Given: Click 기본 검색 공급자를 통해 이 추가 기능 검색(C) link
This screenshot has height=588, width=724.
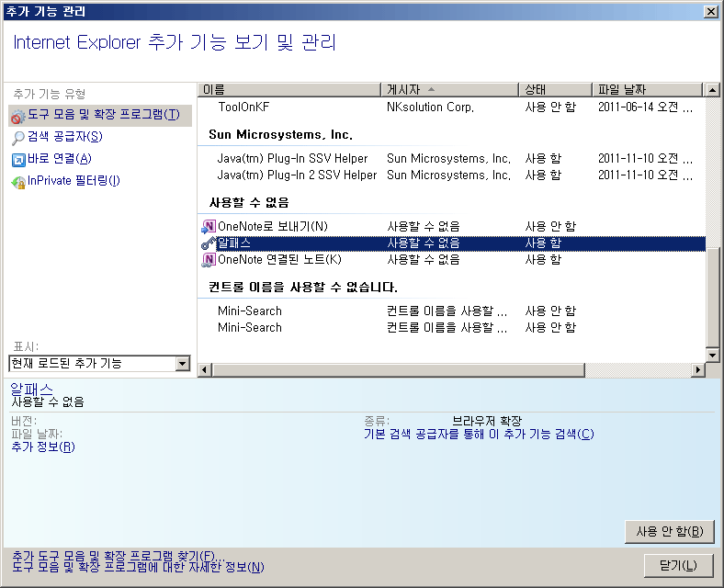Looking at the screenshot, I should (479, 434).
